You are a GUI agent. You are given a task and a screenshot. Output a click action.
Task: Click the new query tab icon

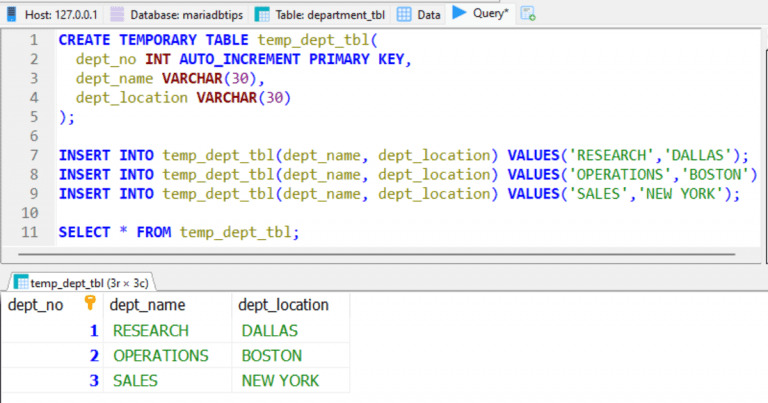pyautogui.click(x=528, y=14)
